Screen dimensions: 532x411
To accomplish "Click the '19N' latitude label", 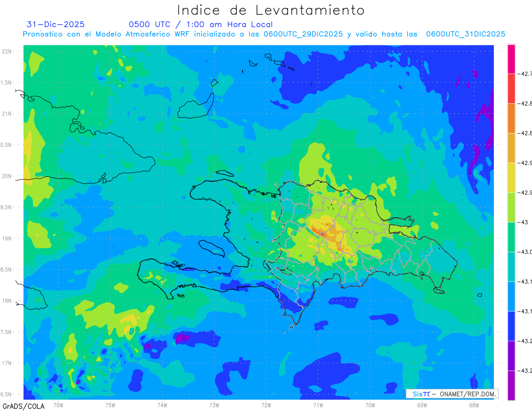I will click(7, 239).
